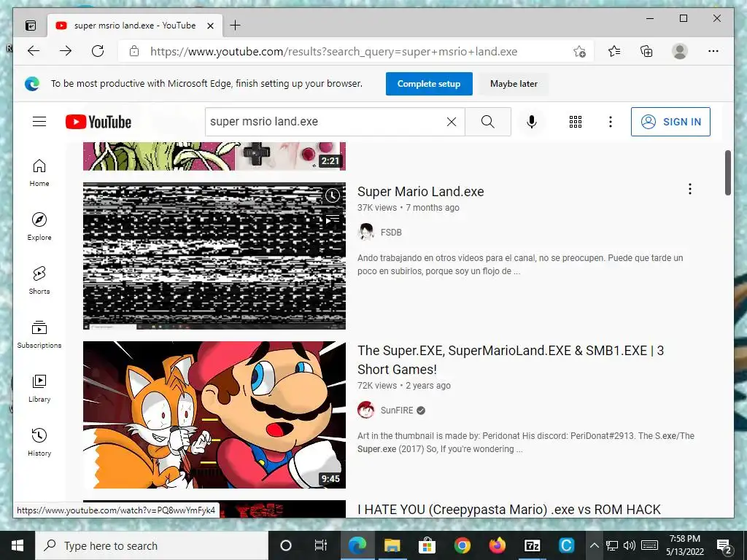Image resolution: width=747 pixels, height=560 pixels.
Task: Play the Tails and Mario thumbnail
Action: pos(214,414)
